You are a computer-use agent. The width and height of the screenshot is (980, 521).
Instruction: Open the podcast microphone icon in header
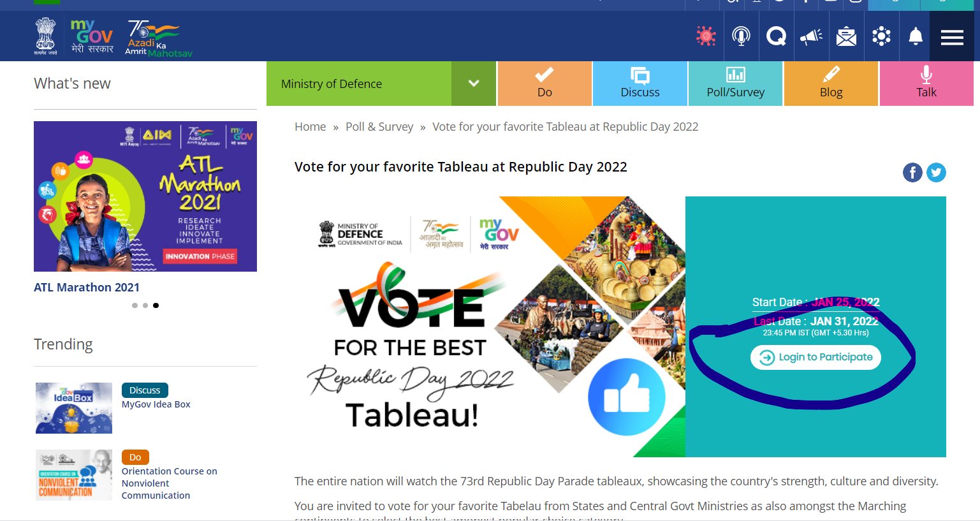pyautogui.click(x=741, y=36)
